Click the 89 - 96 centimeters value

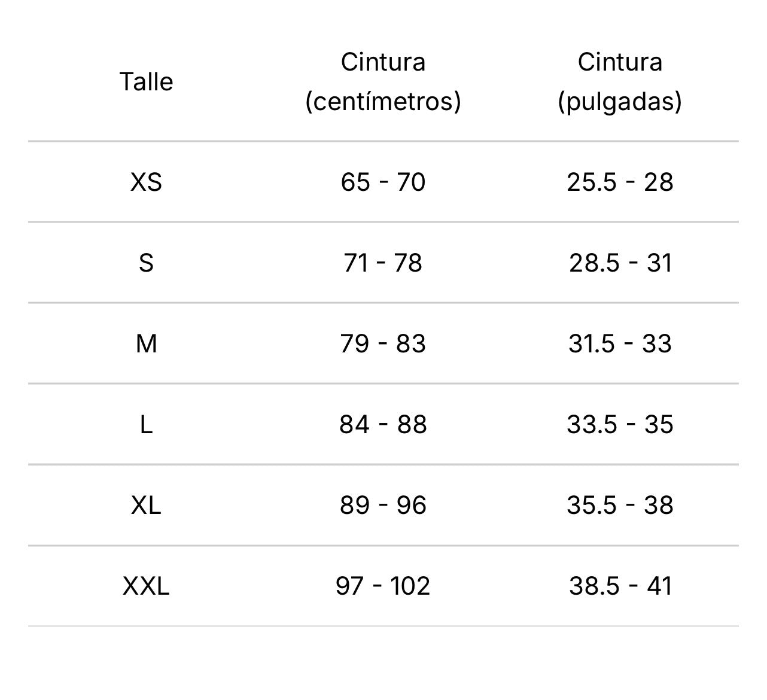383,505
